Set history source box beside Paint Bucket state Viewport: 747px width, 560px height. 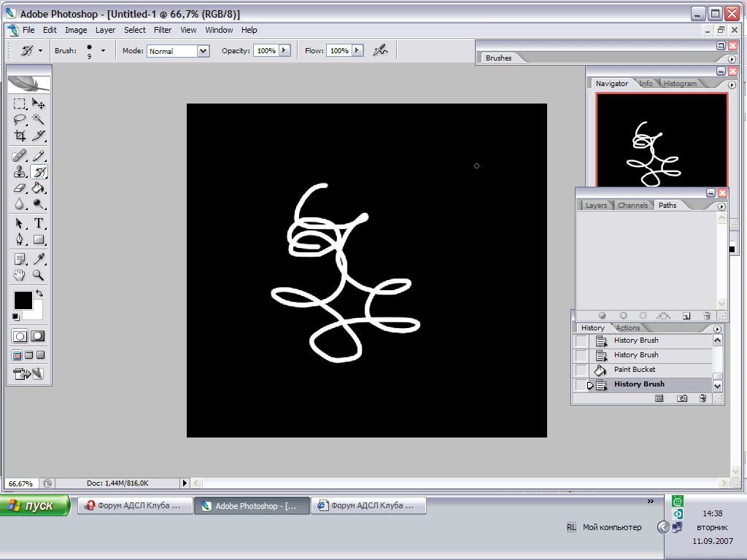click(x=581, y=370)
